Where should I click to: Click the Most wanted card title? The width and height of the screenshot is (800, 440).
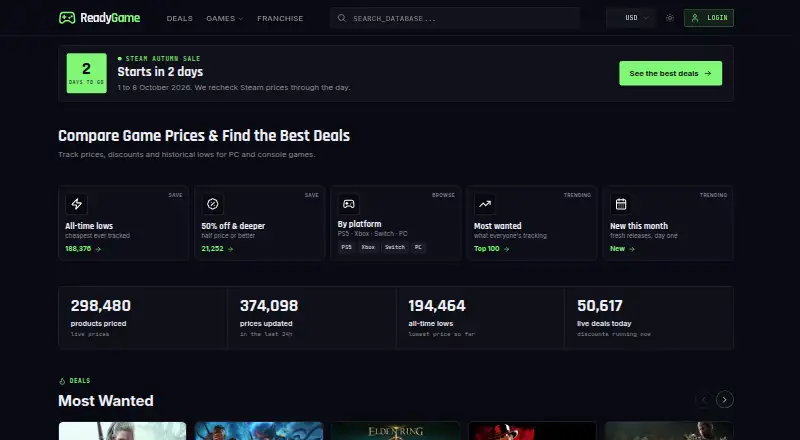[497, 226]
